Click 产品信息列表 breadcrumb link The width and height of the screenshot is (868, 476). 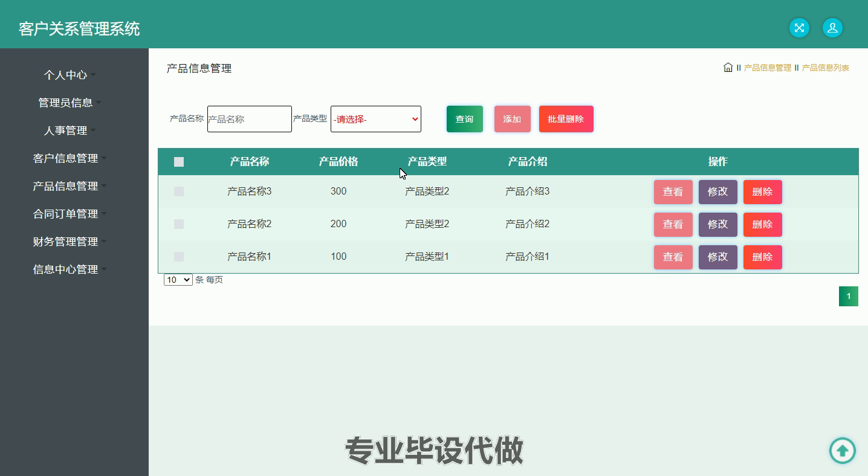[825, 68]
